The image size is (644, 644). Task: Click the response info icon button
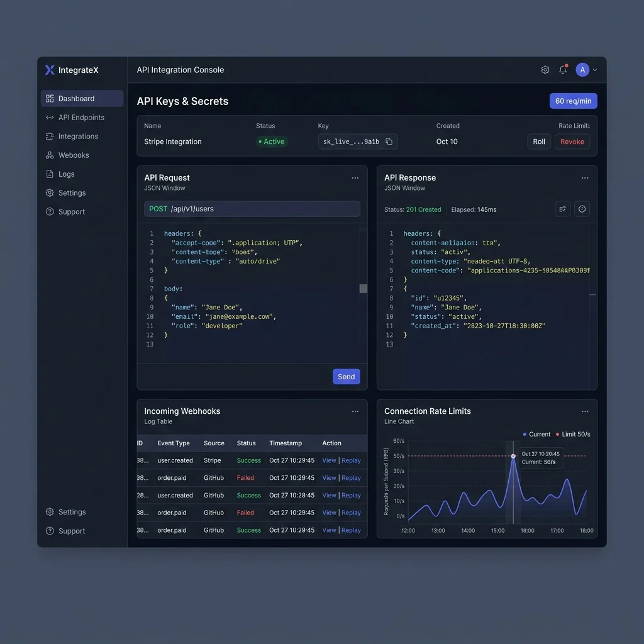(x=582, y=209)
